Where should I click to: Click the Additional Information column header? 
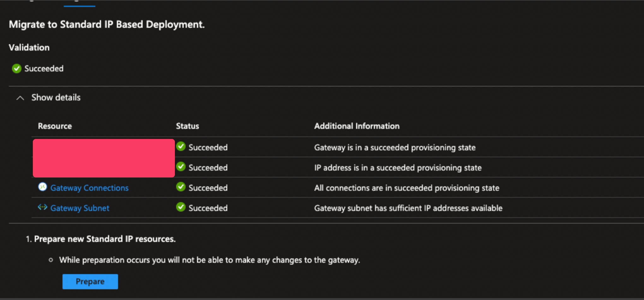(x=357, y=126)
